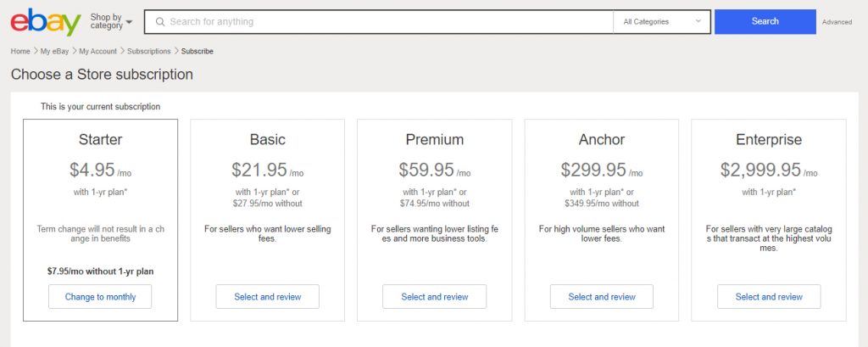Navigate to the Subscriptions breadcrumb
This screenshot has width=868, height=347.
tap(149, 51)
